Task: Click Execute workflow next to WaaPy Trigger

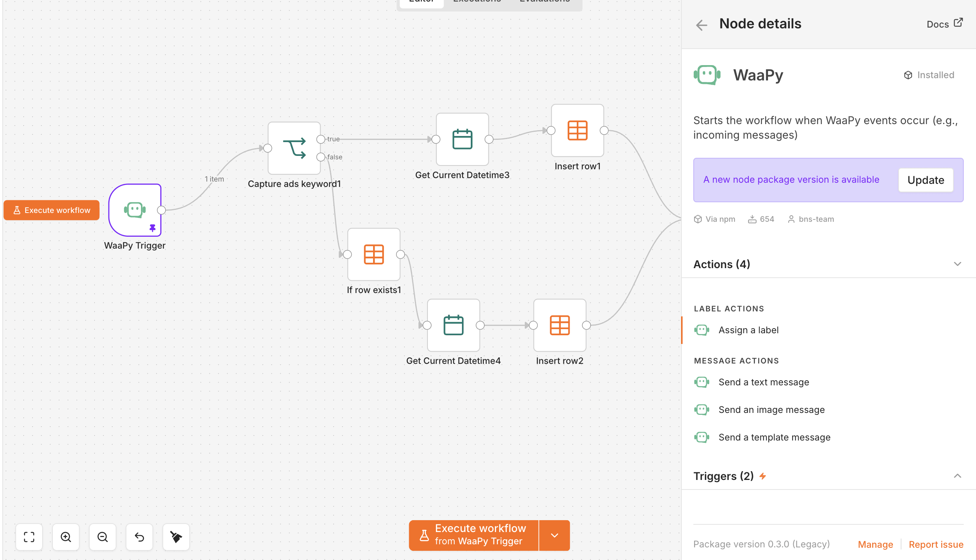Action: pos(52,210)
